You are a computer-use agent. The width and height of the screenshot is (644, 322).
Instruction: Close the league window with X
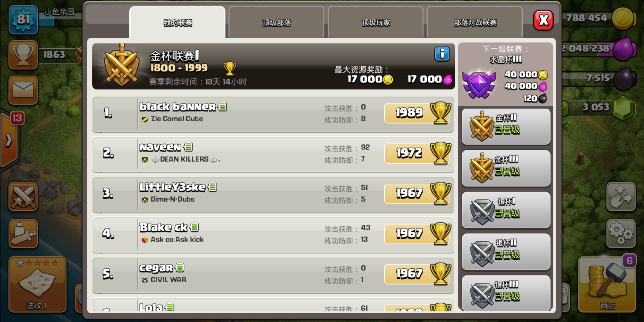coord(543,20)
